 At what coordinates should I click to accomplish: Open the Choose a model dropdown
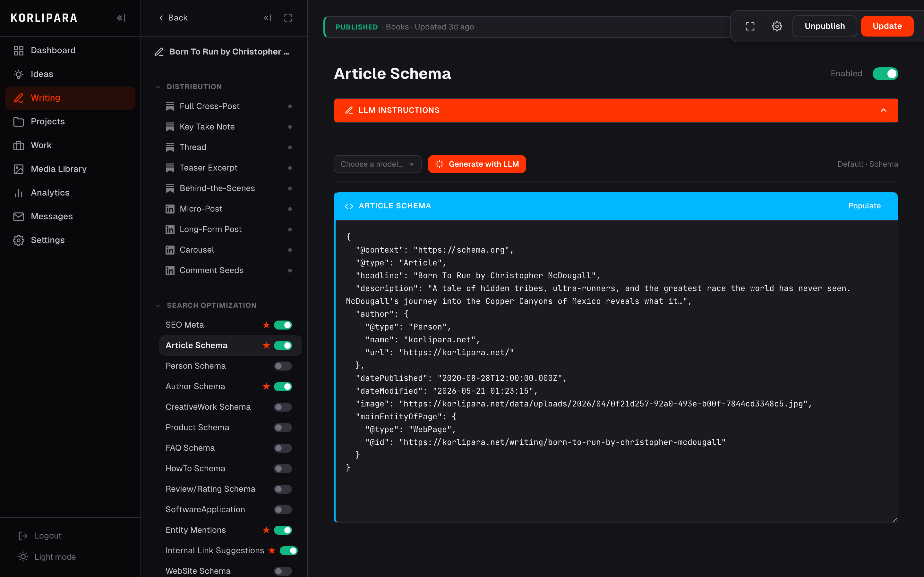(377, 164)
